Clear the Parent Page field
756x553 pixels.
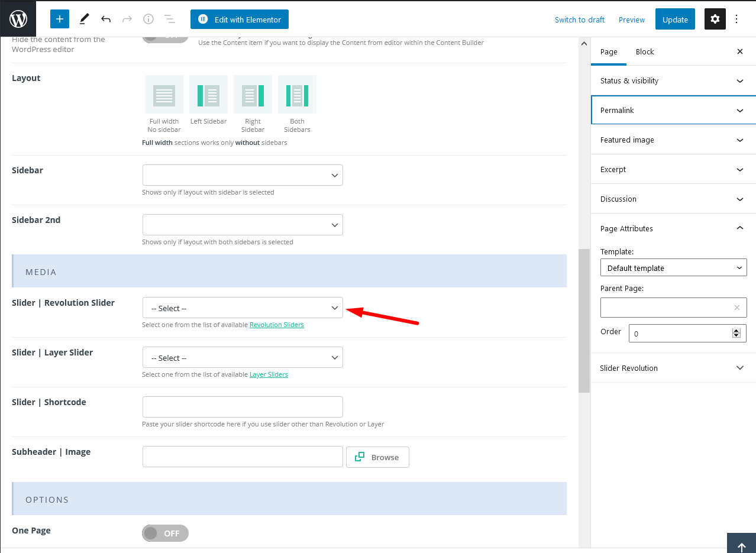737,308
